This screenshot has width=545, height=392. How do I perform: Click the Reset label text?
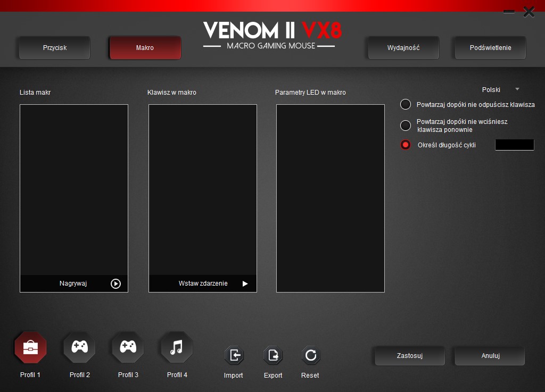(310, 376)
